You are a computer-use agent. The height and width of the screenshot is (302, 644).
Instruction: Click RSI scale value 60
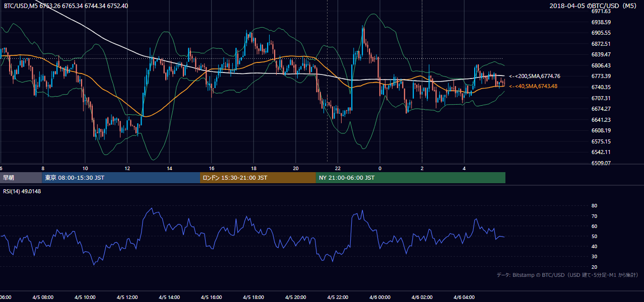click(594, 226)
